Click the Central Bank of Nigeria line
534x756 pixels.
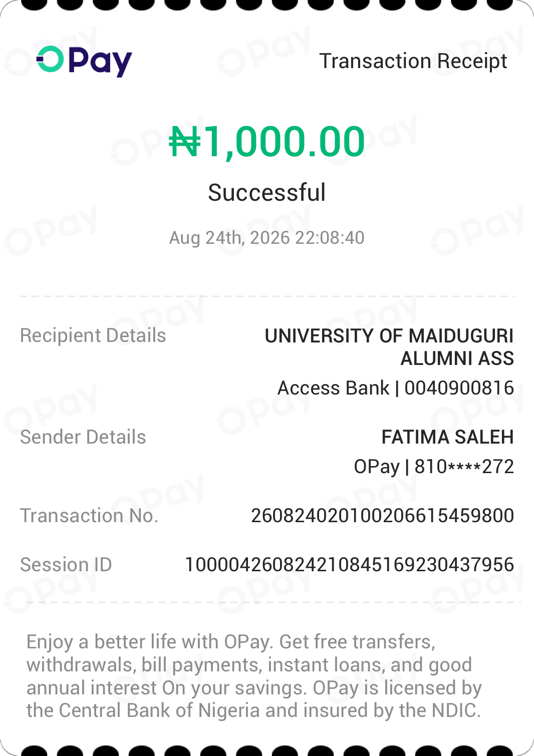point(254,710)
